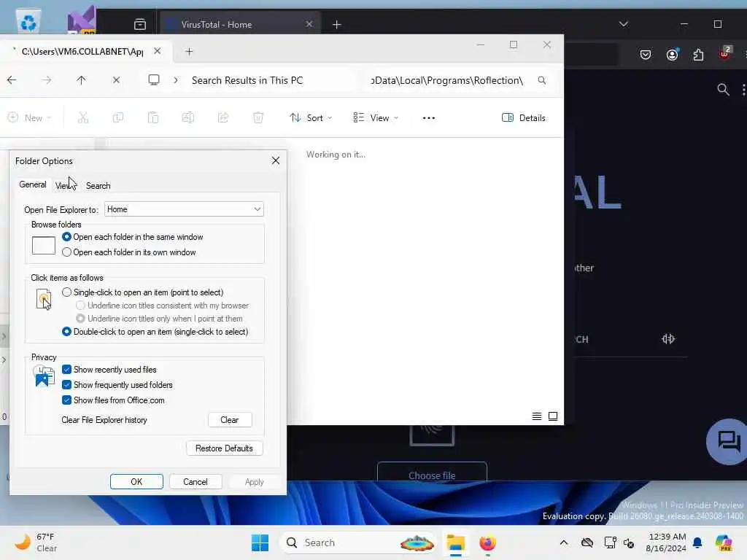Select the VirusTotal - Home browser tab
747x560 pixels.
click(241, 24)
